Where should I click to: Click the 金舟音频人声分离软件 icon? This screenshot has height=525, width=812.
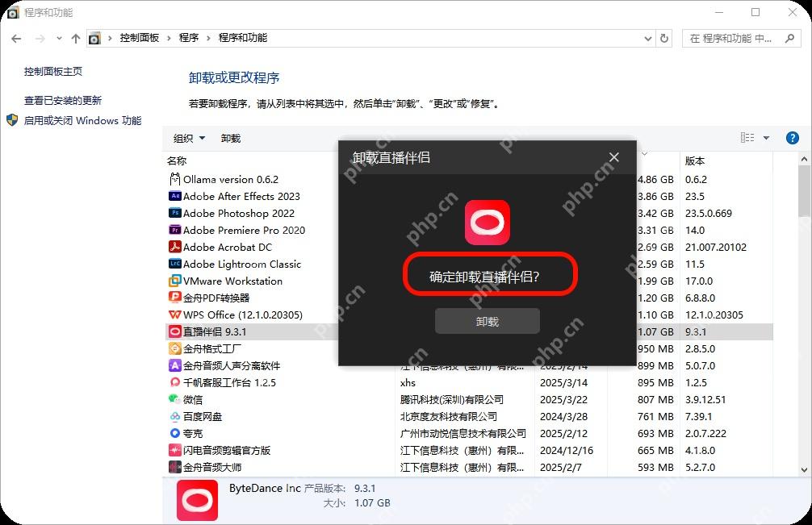pyautogui.click(x=175, y=365)
